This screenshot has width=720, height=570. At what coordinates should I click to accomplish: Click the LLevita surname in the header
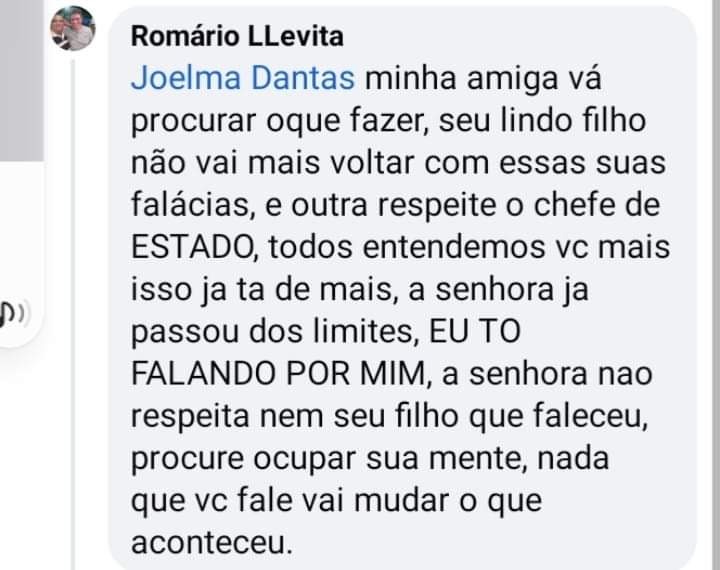296,36
